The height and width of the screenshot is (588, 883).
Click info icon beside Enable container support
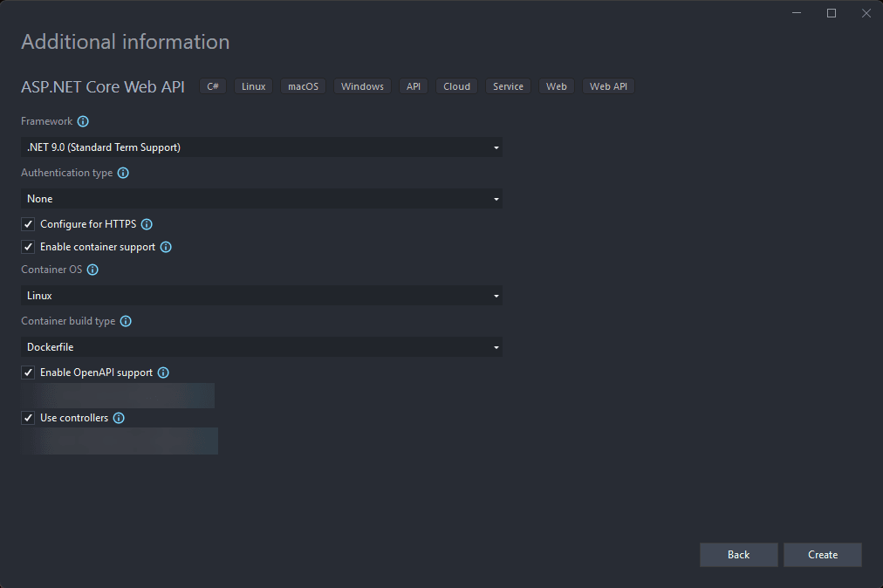(166, 247)
